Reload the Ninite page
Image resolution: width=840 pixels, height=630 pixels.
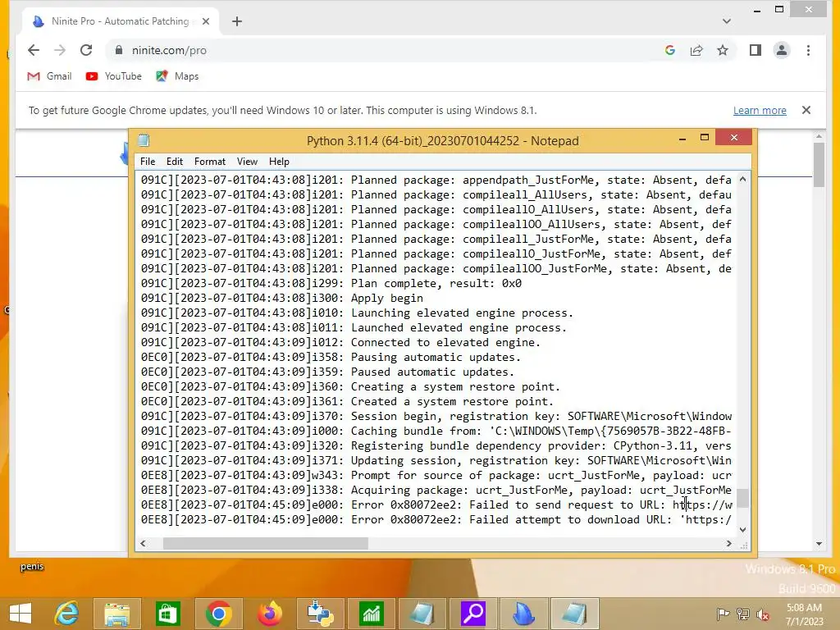pos(85,50)
